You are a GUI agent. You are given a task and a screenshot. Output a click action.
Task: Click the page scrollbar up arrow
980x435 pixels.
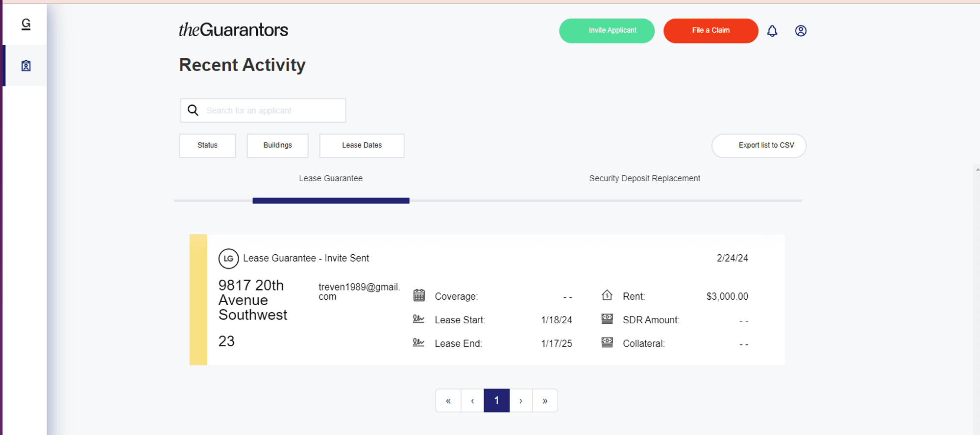coord(977,169)
